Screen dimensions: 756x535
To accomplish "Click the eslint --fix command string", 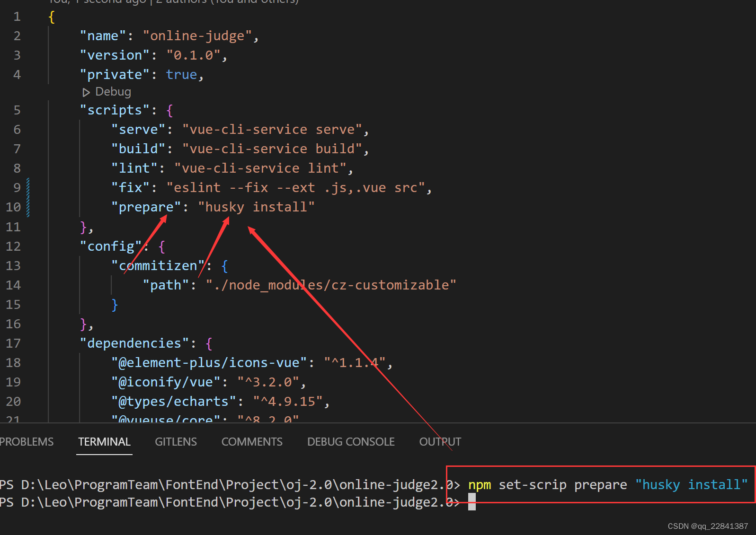I will point(295,188).
